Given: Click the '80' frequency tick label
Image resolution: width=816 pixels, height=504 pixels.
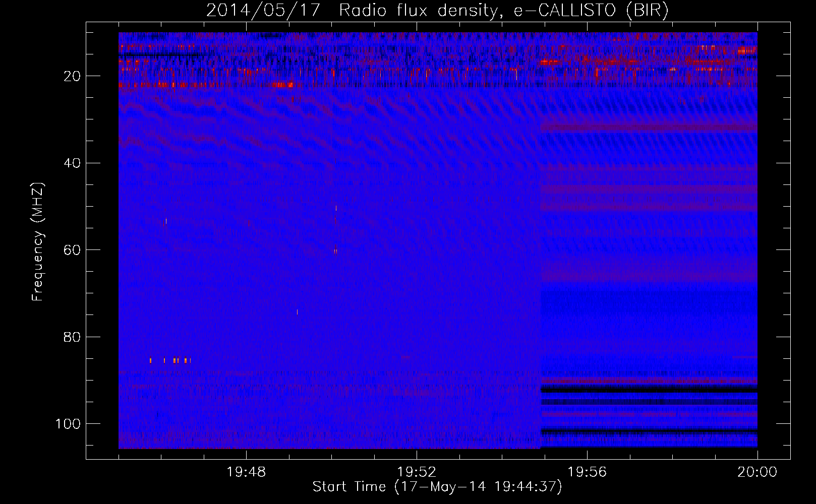Looking at the screenshot, I should click(x=72, y=337).
